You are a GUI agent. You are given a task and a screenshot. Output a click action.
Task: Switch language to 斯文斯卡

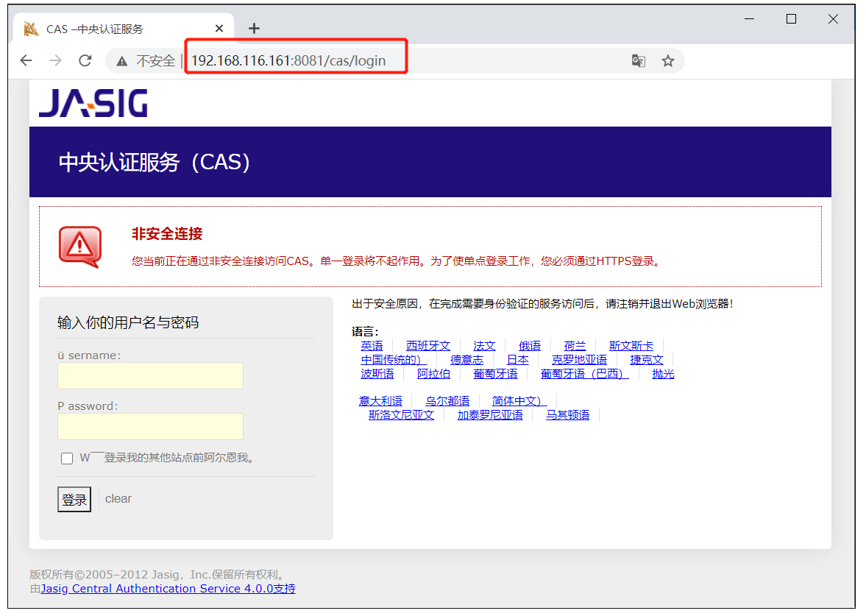pyautogui.click(x=631, y=346)
